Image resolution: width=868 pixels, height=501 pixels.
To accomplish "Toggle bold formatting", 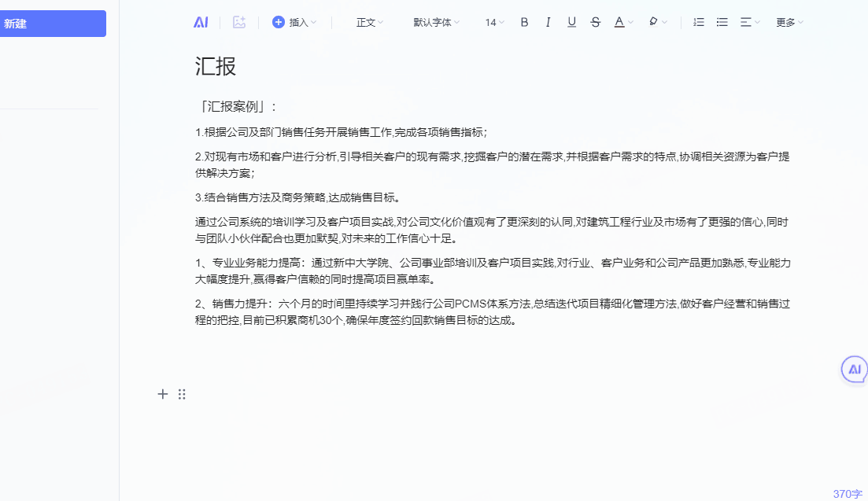I will [524, 22].
